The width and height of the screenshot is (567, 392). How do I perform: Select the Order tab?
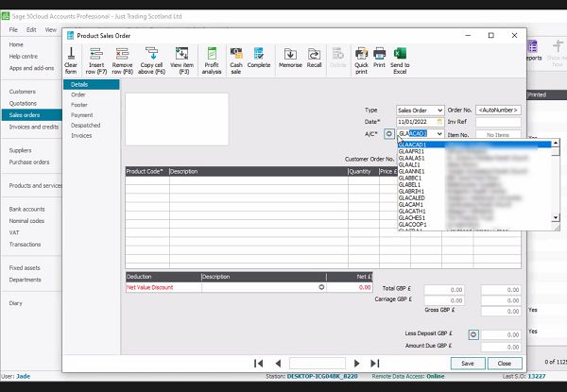(78, 94)
